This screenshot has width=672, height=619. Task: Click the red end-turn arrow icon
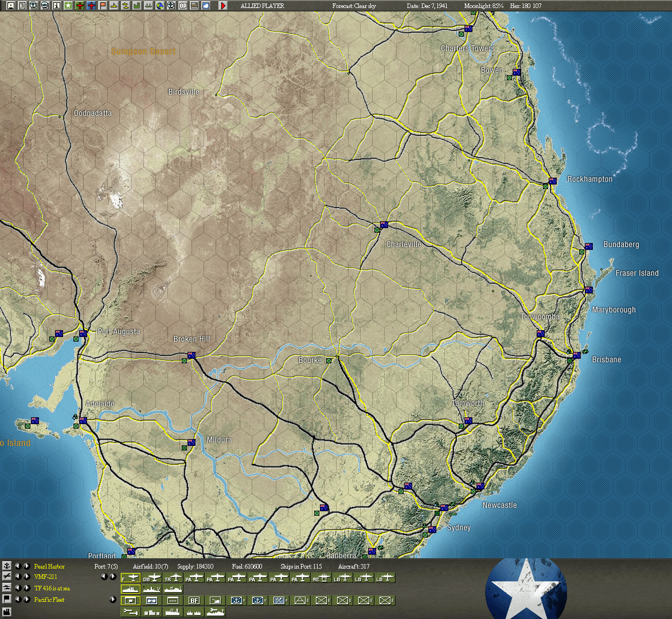point(223,6)
